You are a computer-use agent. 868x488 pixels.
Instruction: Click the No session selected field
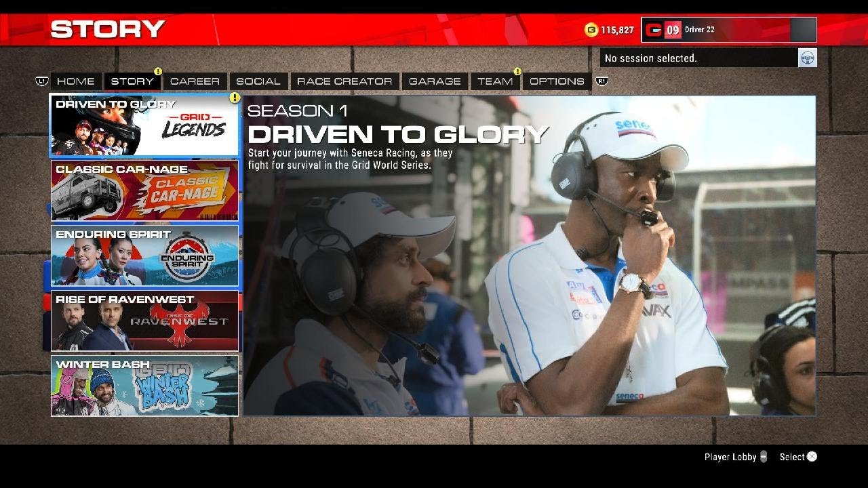[x=699, y=58]
